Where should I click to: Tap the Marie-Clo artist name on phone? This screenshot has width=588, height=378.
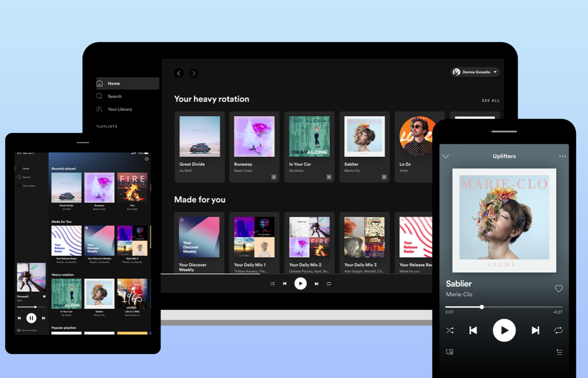click(x=459, y=294)
